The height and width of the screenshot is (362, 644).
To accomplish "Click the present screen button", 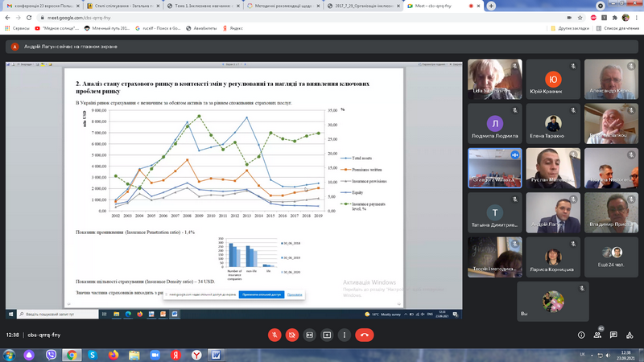I will tap(328, 334).
